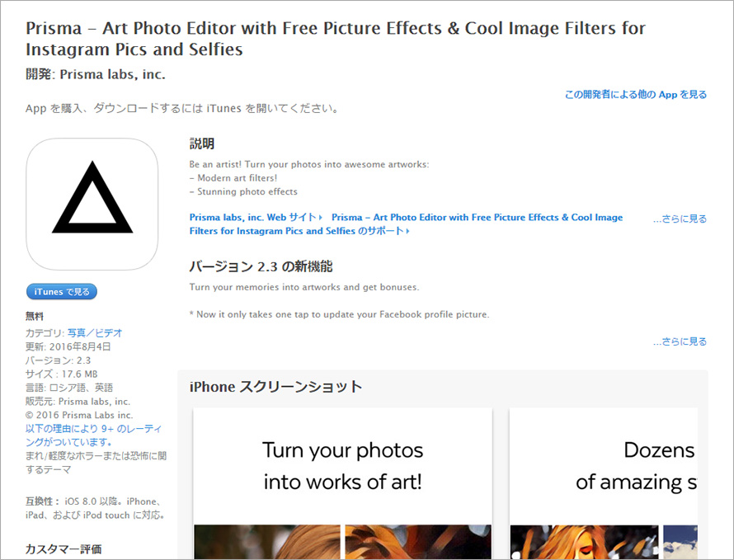Image resolution: width=734 pixels, height=560 pixels.
Task: Open 'この開発者による他の App を見る' link
Action: click(x=636, y=95)
